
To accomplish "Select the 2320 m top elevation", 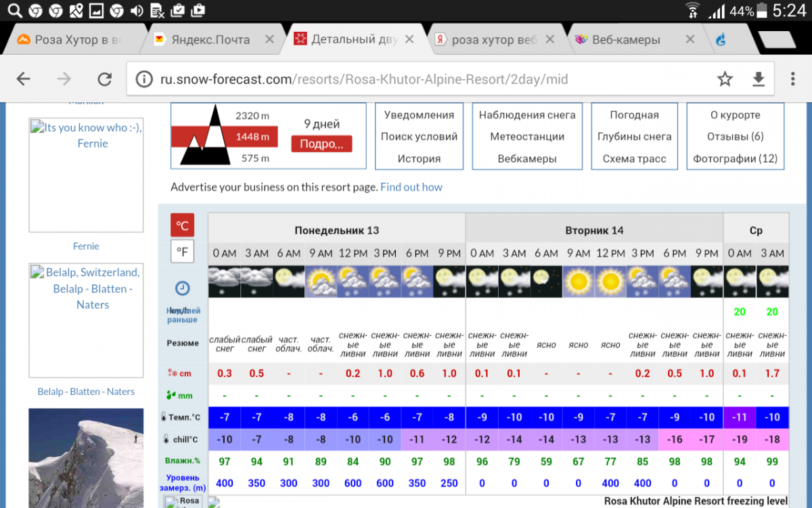I will [x=252, y=116].
